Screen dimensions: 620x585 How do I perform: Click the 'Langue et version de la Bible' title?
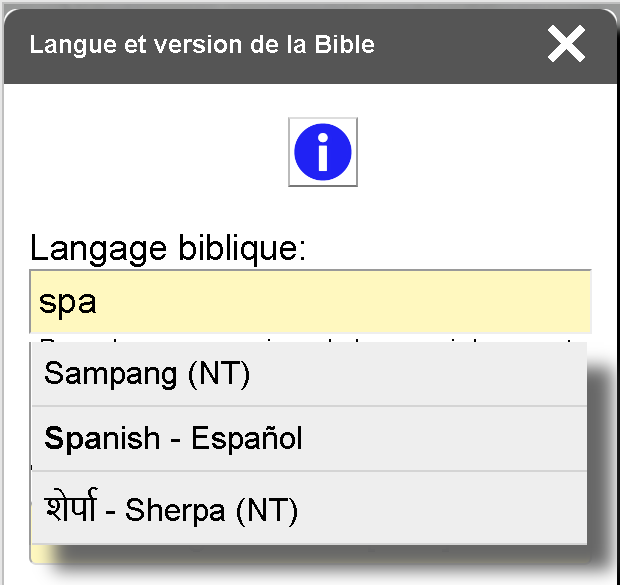[202, 45]
